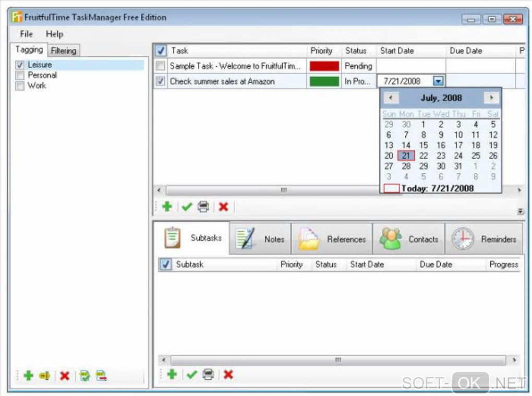Open the Subtasks tab
The height and width of the screenshot is (396, 532).
pyautogui.click(x=192, y=238)
